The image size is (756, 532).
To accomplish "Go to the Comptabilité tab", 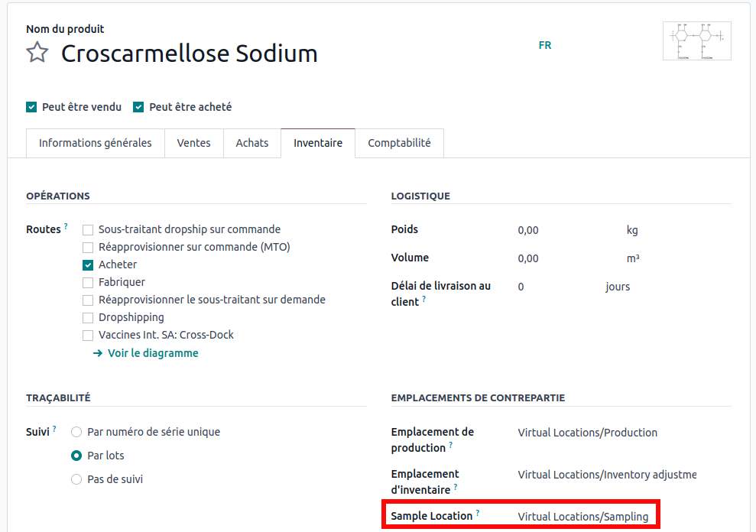I will point(399,143).
